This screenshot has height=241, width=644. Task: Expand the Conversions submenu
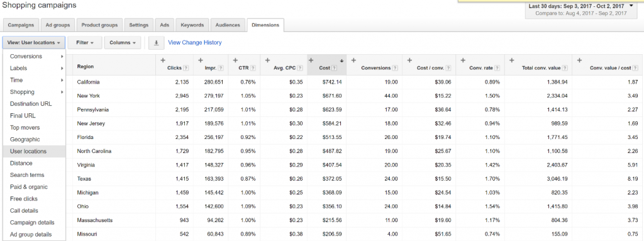[x=34, y=57]
